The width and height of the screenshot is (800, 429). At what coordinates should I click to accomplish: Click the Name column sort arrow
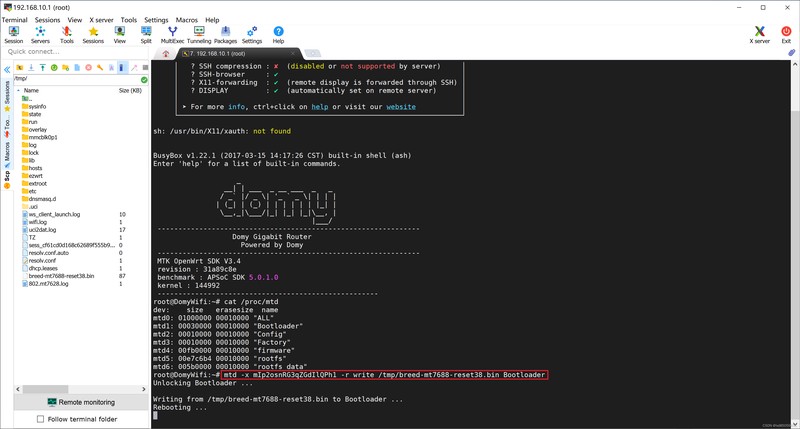(x=18, y=90)
